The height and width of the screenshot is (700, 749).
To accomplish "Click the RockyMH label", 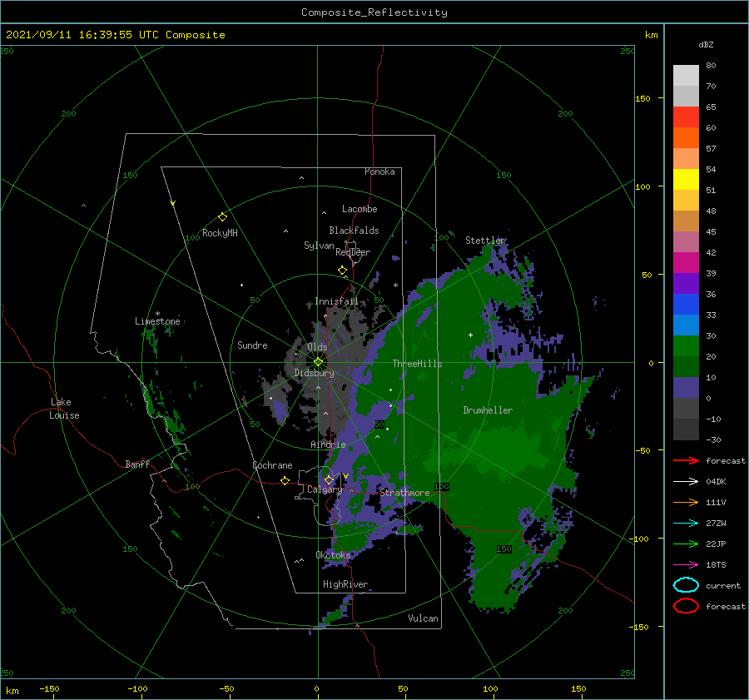I will click(220, 233).
